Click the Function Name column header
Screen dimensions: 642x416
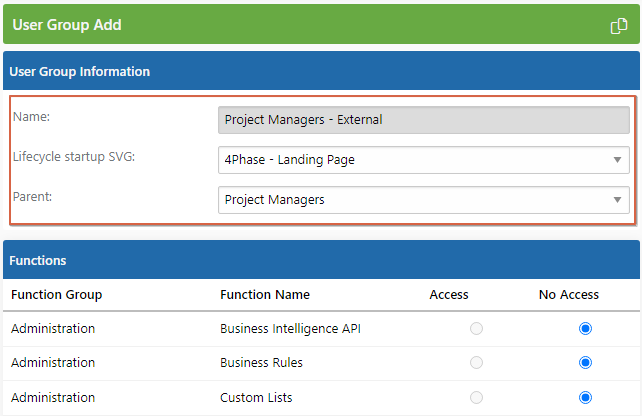tap(265, 295)
